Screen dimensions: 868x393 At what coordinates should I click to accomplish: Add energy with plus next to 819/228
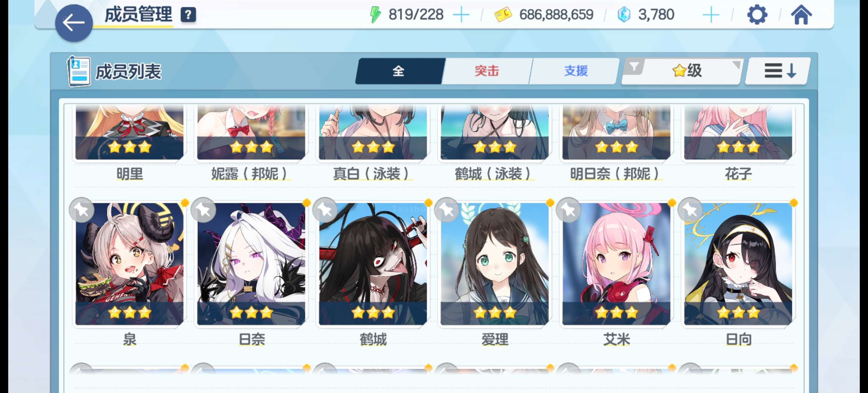point(461,15)
